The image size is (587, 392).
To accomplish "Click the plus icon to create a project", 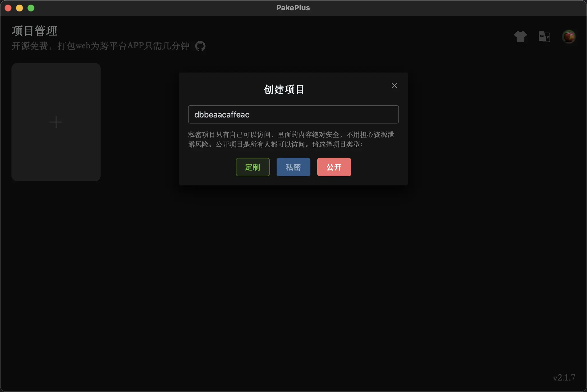I will [x=56, y=122].
